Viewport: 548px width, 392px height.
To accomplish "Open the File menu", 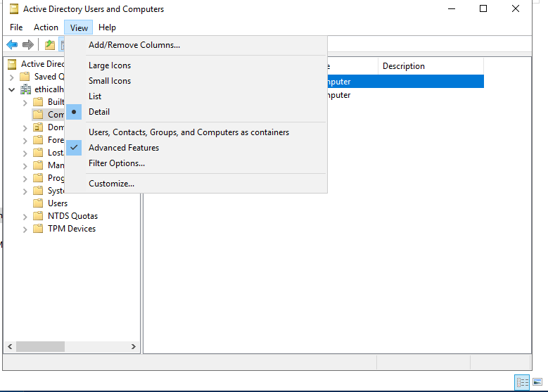I will click(x=16, y=27).
